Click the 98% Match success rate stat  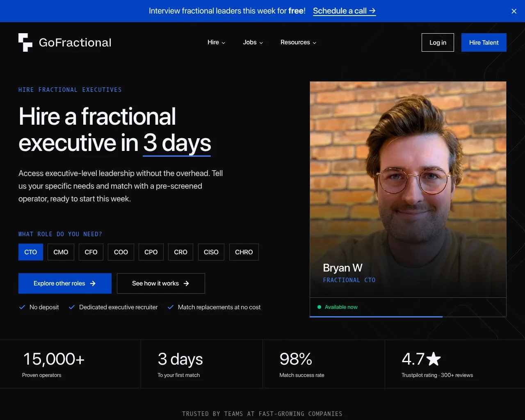[x=302, y=364]
